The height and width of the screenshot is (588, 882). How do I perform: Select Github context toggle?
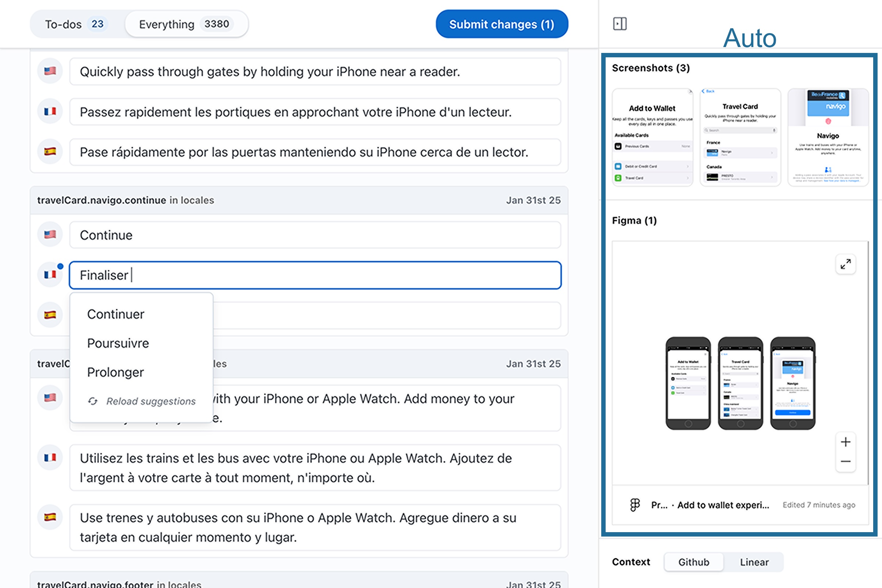point(693,562)
